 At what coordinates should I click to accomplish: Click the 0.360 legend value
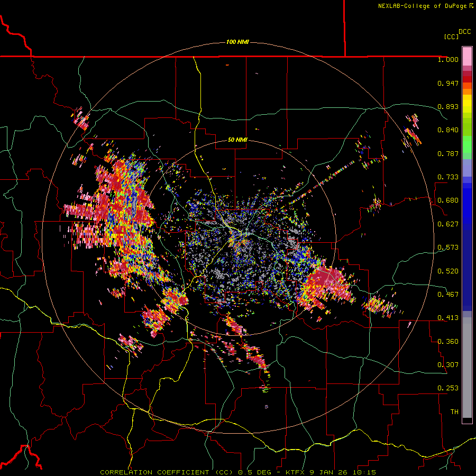tap(448, 342)
